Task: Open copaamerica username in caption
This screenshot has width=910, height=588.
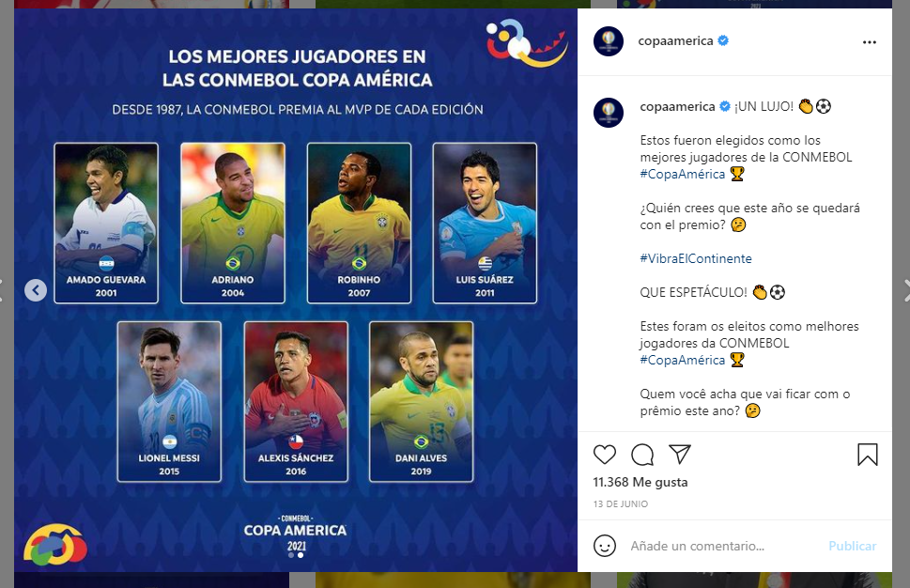Action: click(677, 106)
